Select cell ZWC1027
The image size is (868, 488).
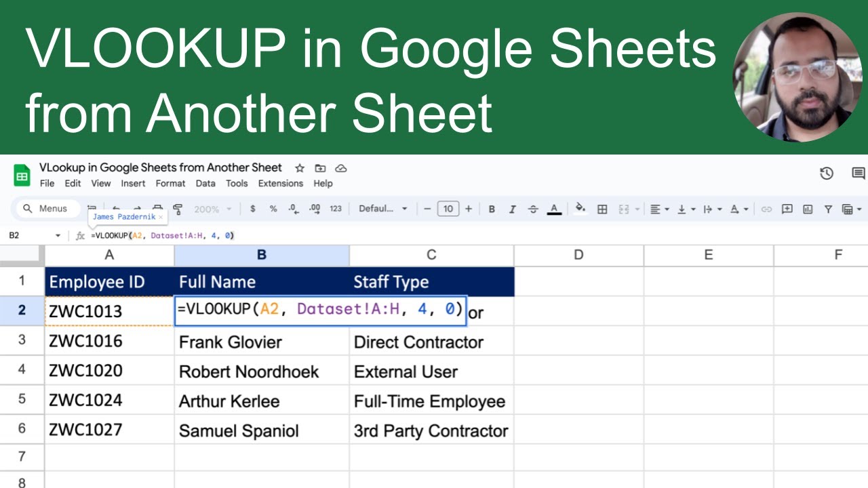[109, 430]
